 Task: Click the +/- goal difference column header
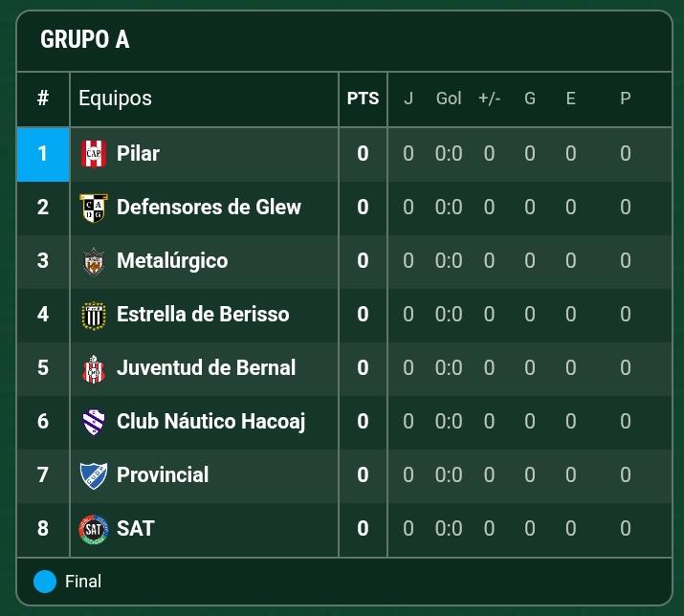(489, 99)
